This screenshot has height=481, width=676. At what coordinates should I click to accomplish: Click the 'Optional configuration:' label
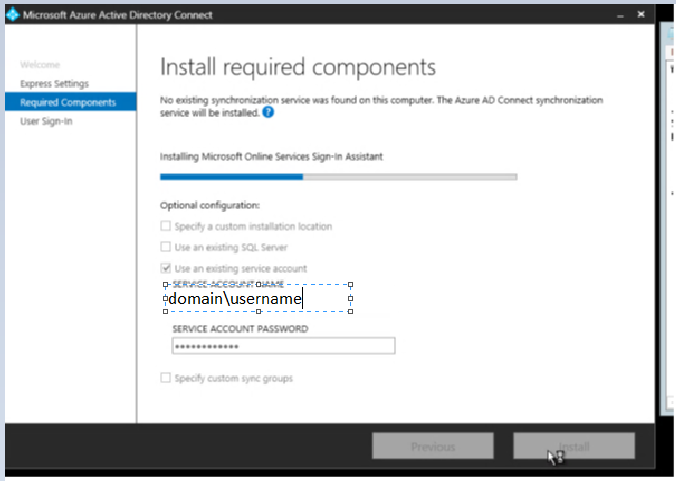tap(210, 205)
